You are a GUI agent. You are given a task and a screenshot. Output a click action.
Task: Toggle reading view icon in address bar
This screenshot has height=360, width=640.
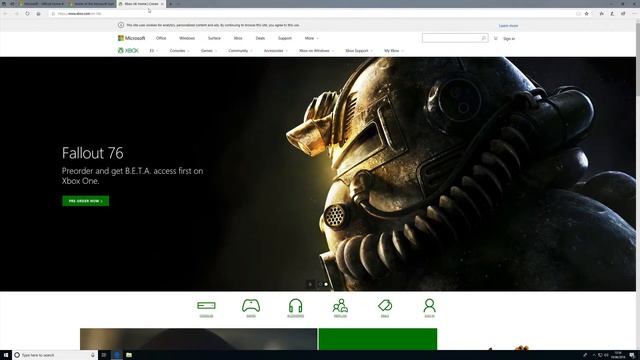[x=578, y=13]
